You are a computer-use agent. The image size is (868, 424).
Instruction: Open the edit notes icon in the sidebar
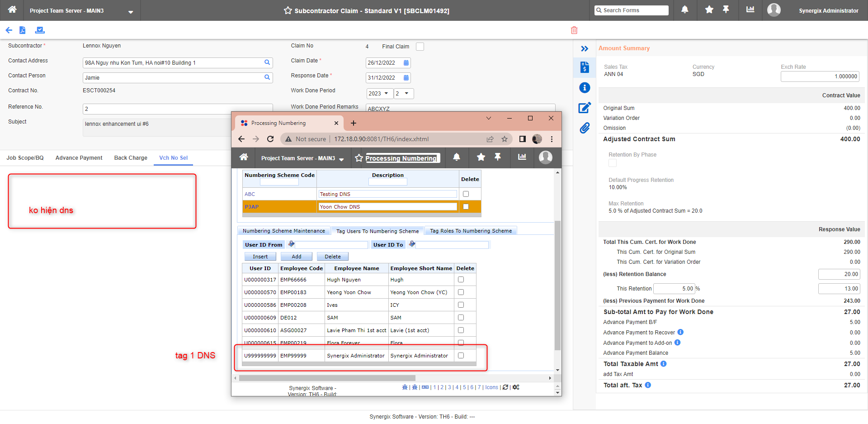coord(584,108)
